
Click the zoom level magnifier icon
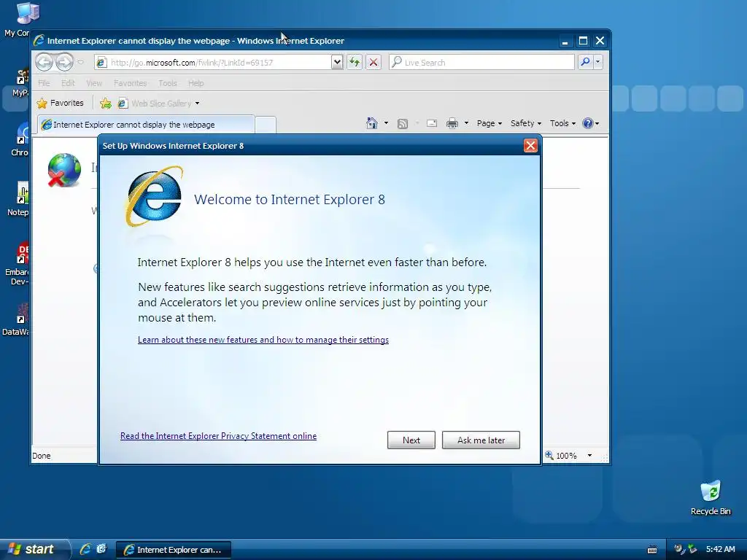click(x=549, y=455)
